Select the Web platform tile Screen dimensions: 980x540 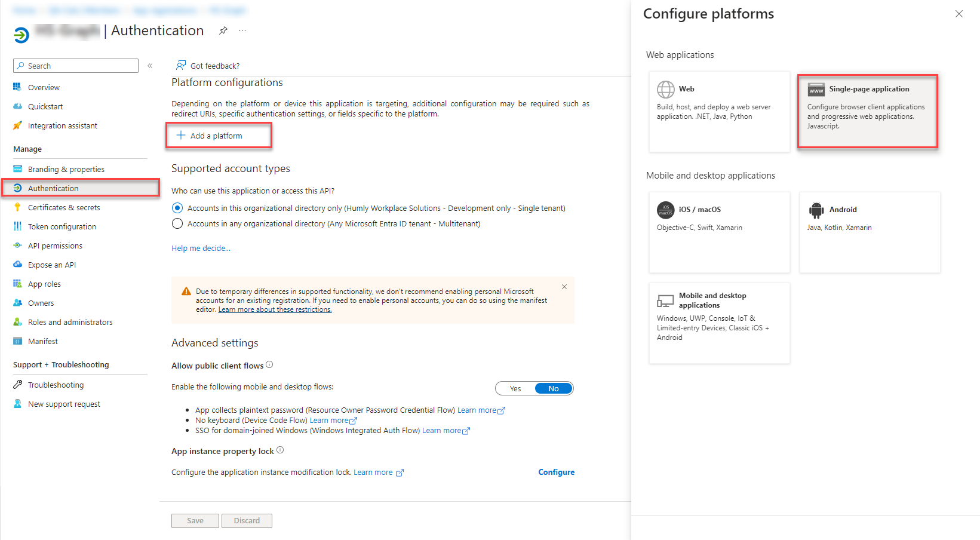click(x=719, y=112)
